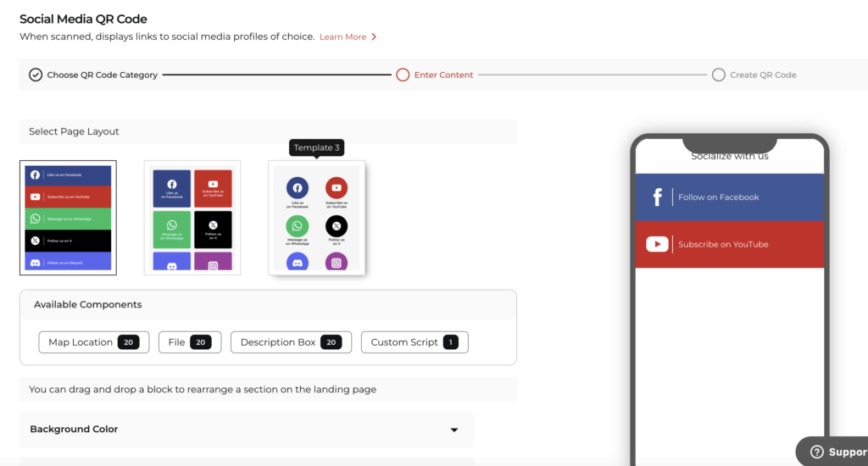Click the red circle of Enter Content step
The image size is (868, 466).
point(403,75)
